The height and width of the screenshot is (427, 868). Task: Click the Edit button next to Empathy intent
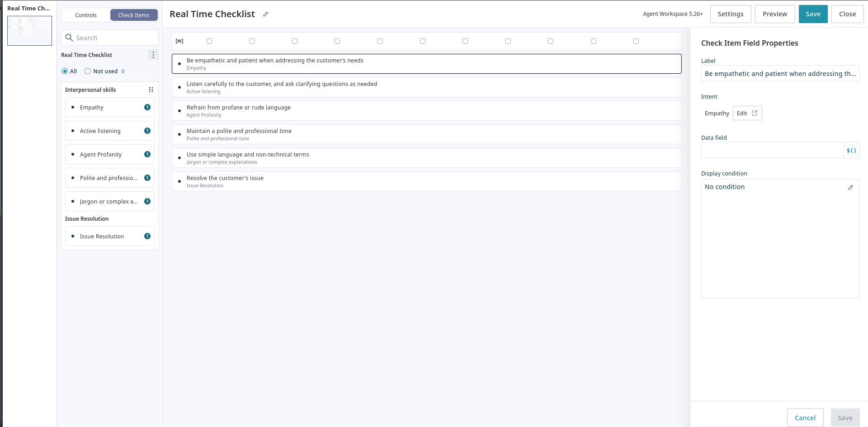tap(747, 113)
